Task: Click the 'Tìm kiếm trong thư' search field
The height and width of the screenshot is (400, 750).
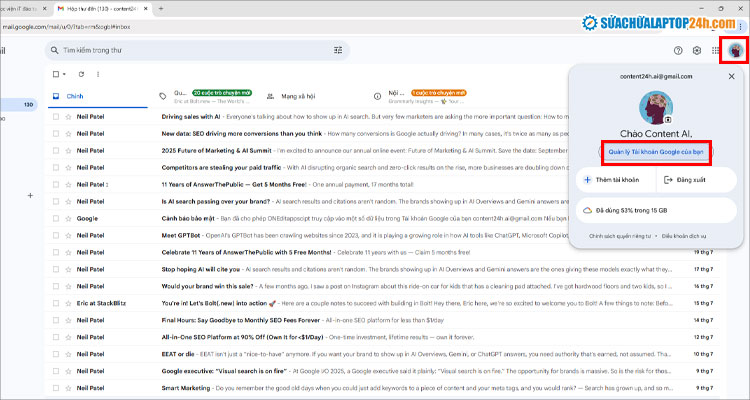Action: click(197, 50)
